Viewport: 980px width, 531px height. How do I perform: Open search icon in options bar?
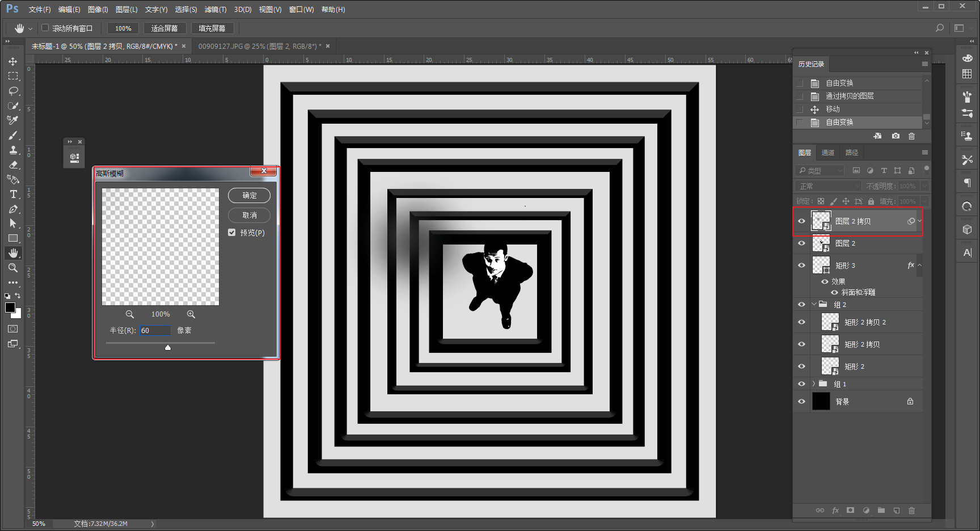coord(940,28)
